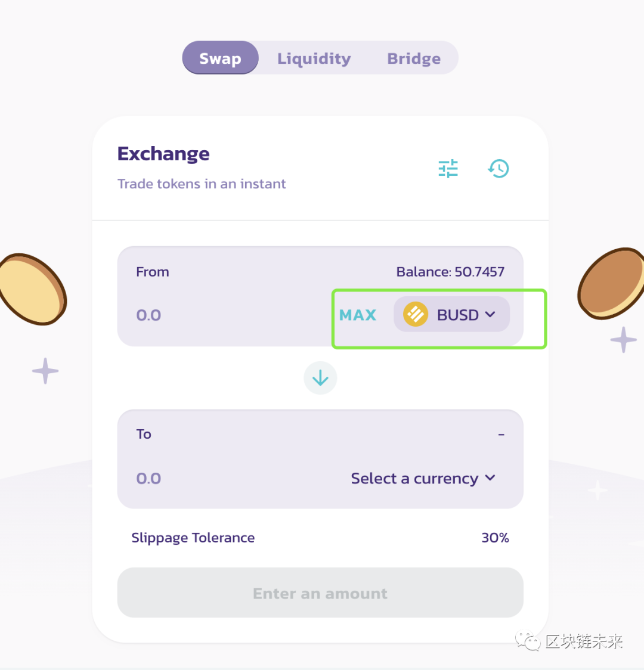The height and width of the screenshot is (670, 644).
Task: Expand the BUSD token chevron
Action: (491, 314)
